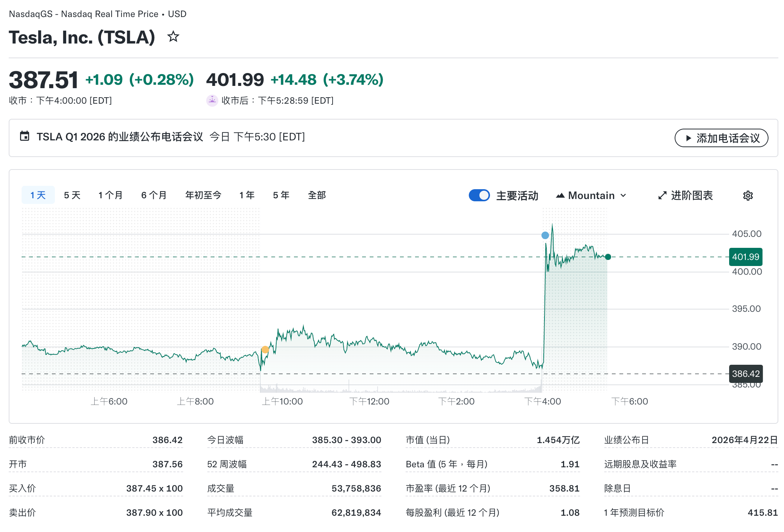Click the 添加电话会议 button
Image resolution: width=784 pixels, height=532 pixels.
pos(721,138)
